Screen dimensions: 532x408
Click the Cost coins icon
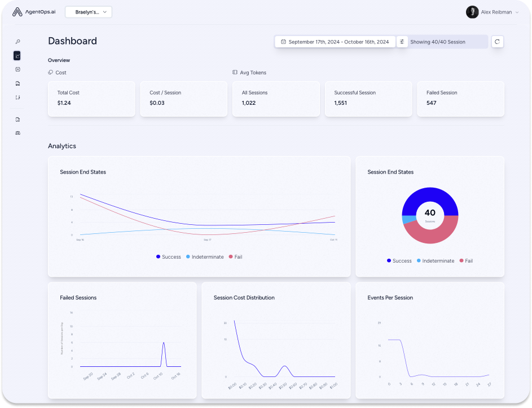tap(51, 72)
